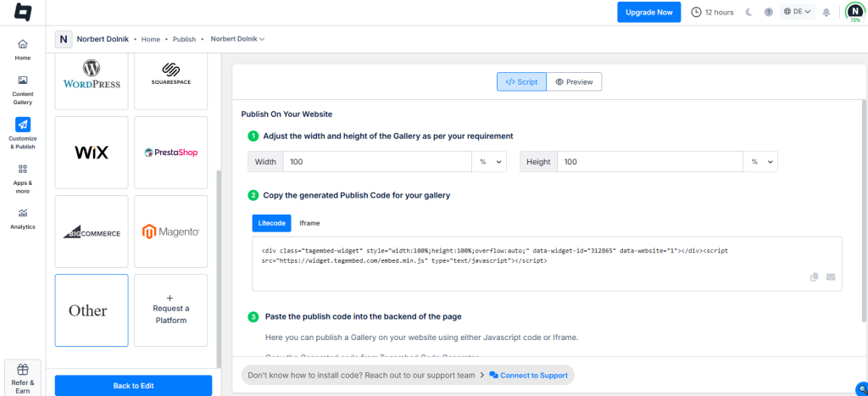Select the Other platform card
The height and width of the screenshot is (396, 868).
(x=92, y=310)
